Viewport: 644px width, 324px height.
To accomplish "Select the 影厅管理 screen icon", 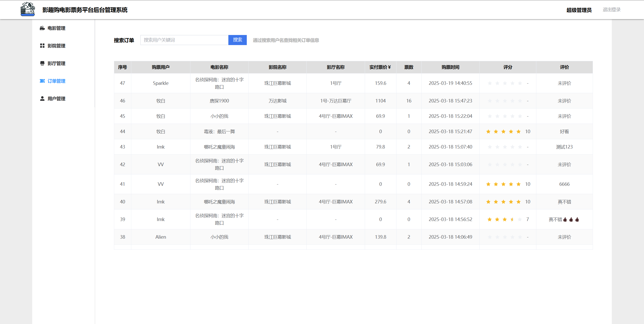I will 42,63.
